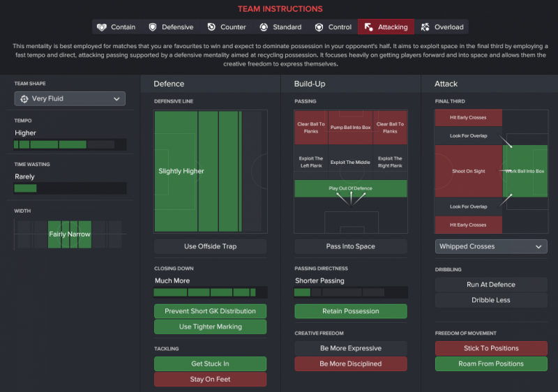The image size is (558, 392).
Task: Click the Overload mentality icon
Action: tap(425, 27)
